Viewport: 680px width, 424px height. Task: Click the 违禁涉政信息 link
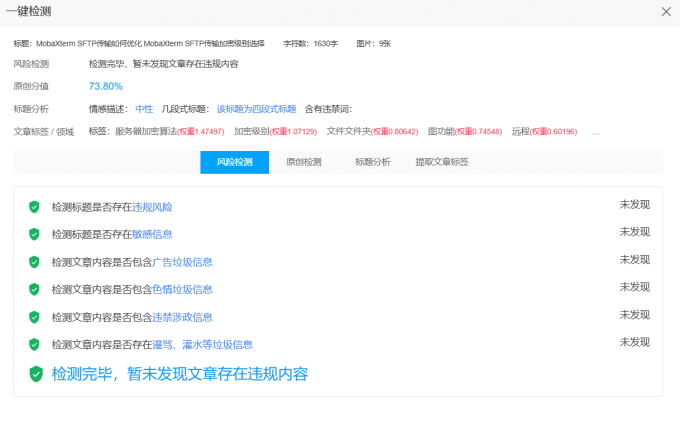tap(182, 317)
